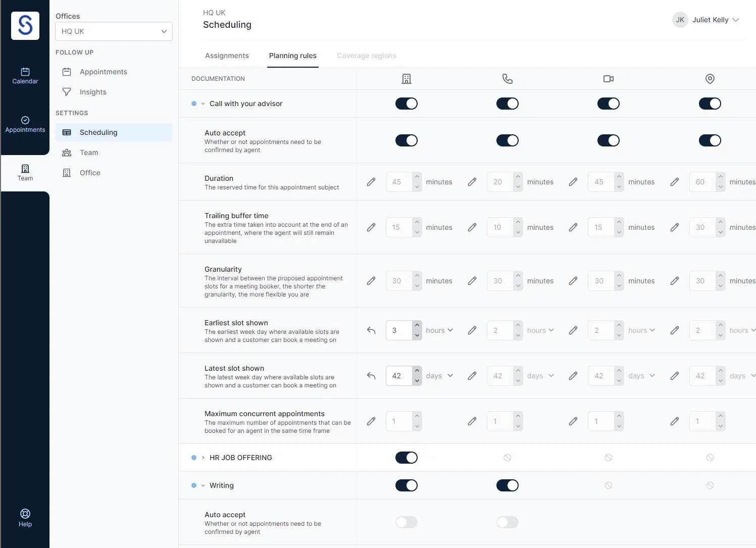Increase office Earliest slot shown stepper
This screenshot has height=548, width=756.
click(417, 325)
